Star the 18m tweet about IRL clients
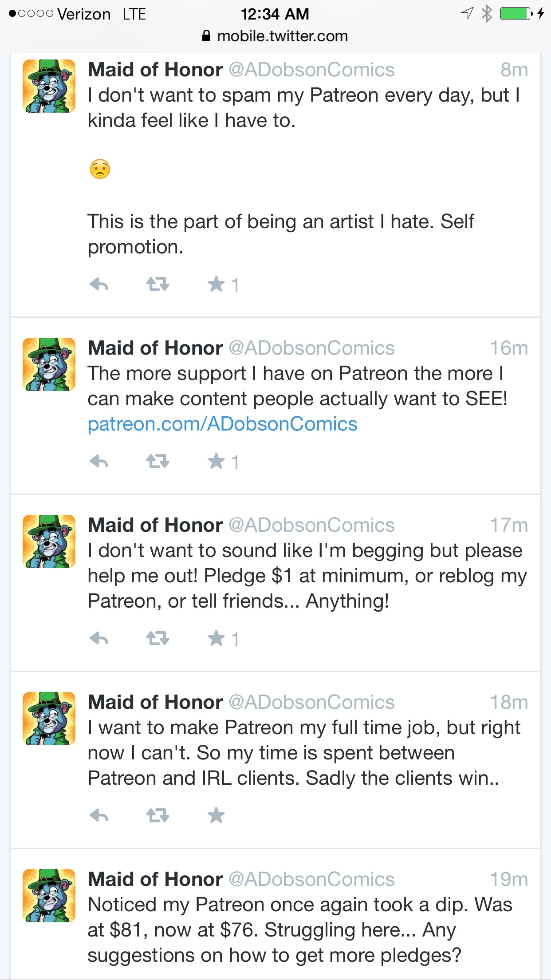551x980 pixels. tap(216, 815)
